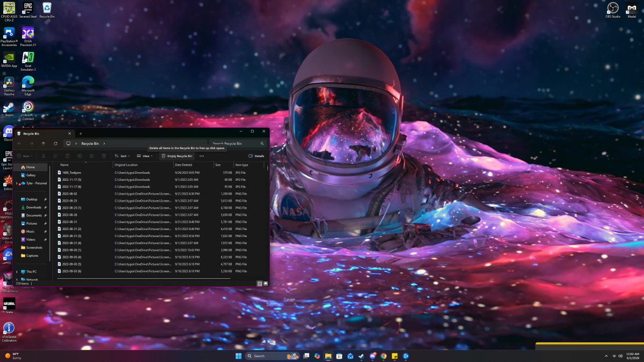Open Ubisoft Connect desktop icon
The height and width of the screenshot is (362, 644).
[x=28, y=110]
